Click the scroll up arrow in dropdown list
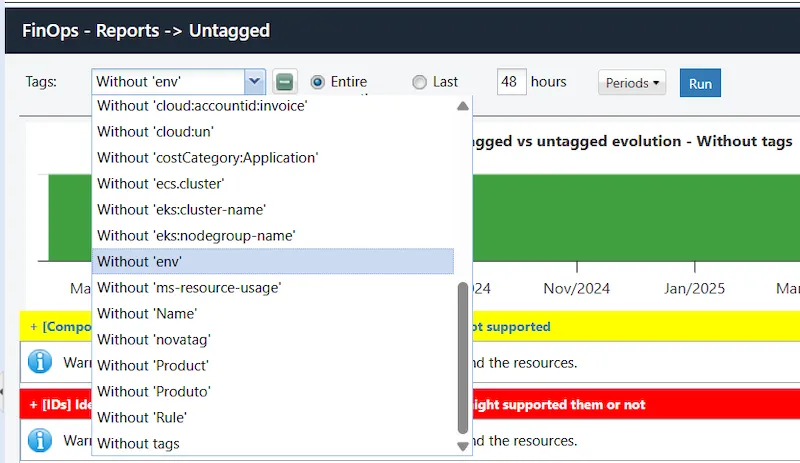 point(462,106)
